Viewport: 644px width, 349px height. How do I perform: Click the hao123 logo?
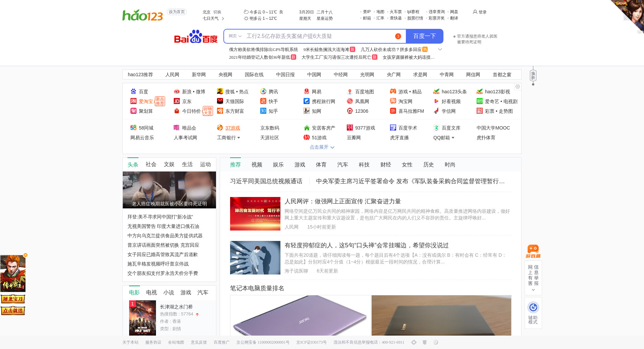[x=143, y=15]
